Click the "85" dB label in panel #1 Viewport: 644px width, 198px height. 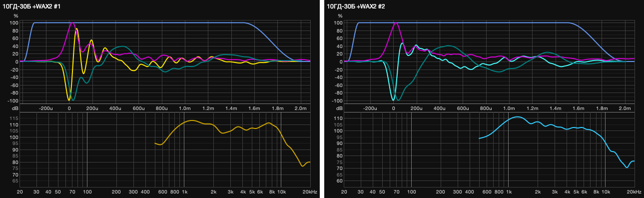click(15, 155)
